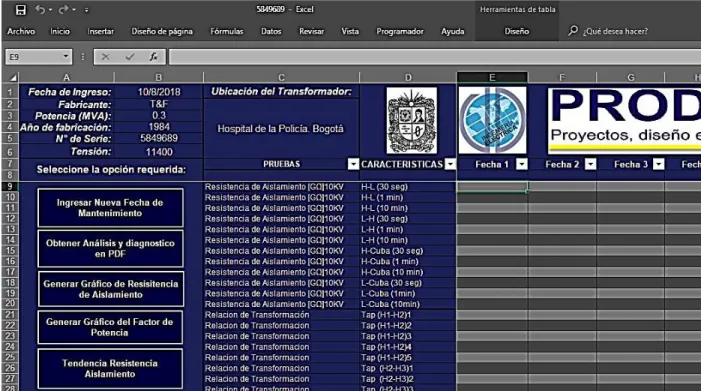Select the year cell 1984
701x391 pixels.
159,127
